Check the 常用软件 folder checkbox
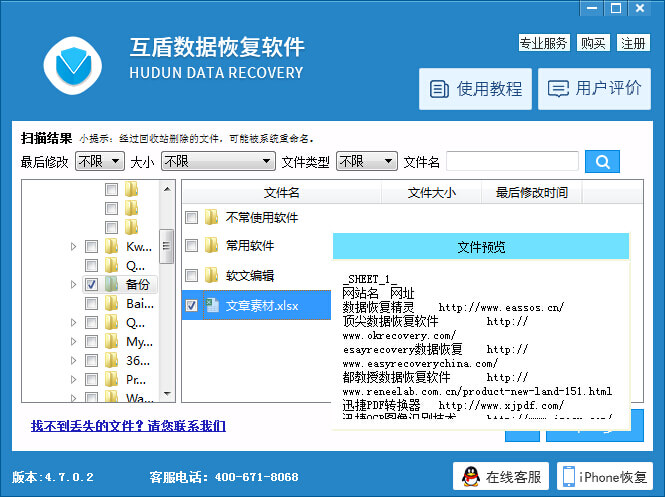 click(191, 246)
